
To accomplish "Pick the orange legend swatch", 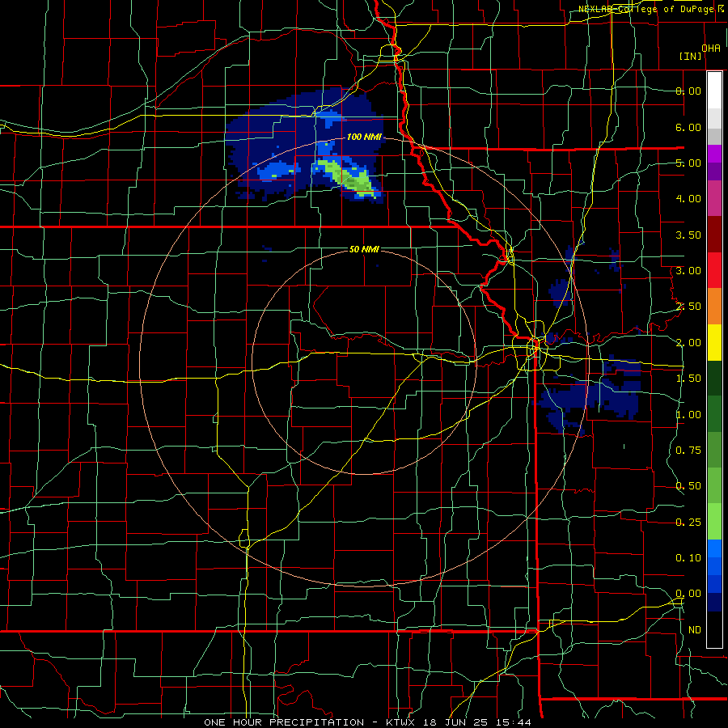I will tap(714, 306).
